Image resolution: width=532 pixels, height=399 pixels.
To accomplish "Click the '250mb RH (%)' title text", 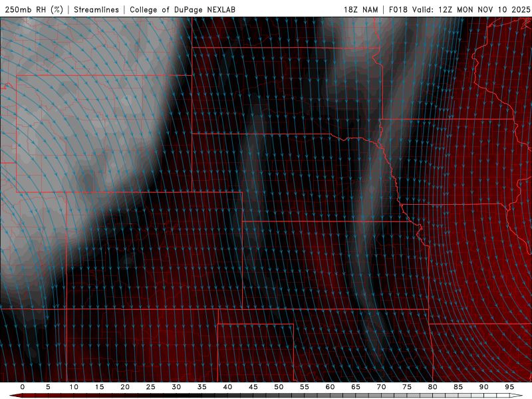I will (x=34, y=9).
